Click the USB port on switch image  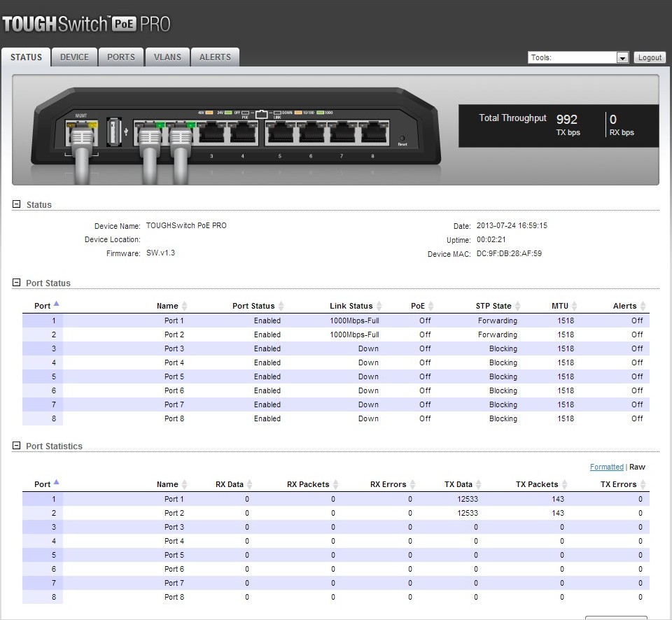point(113,131)
